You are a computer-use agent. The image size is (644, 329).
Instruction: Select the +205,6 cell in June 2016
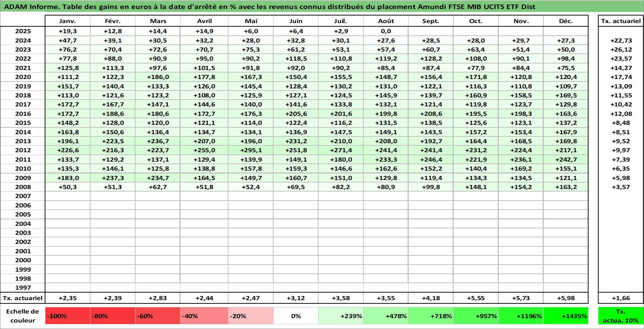(296, 114)
